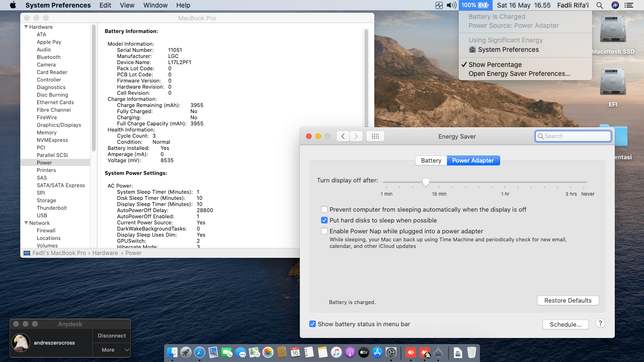This screenshot has height=362, width=644.
Task: Open the Help menu
Action: 183,5
